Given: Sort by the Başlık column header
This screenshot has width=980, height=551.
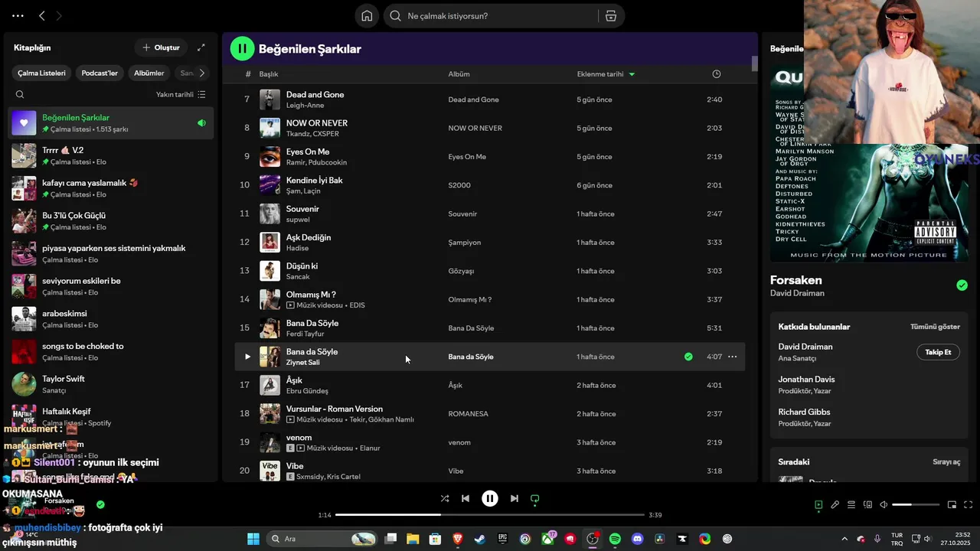Looking at the screenshot, I should (x=269, y=74).
